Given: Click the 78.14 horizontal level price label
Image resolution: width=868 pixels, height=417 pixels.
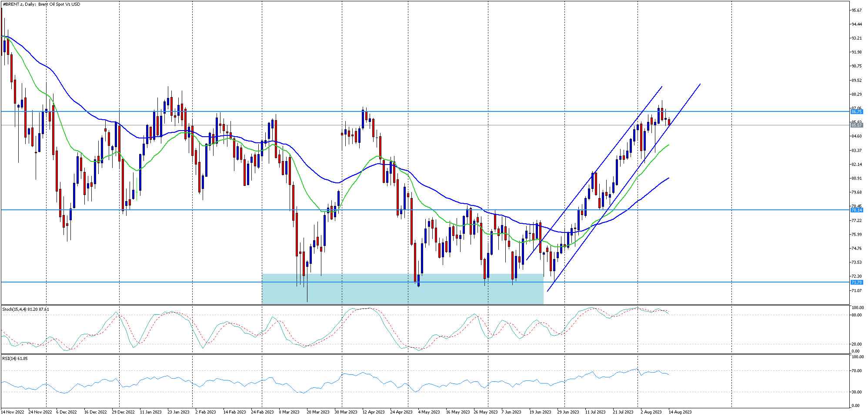Looking at the screenshot, I should (856, 210).
